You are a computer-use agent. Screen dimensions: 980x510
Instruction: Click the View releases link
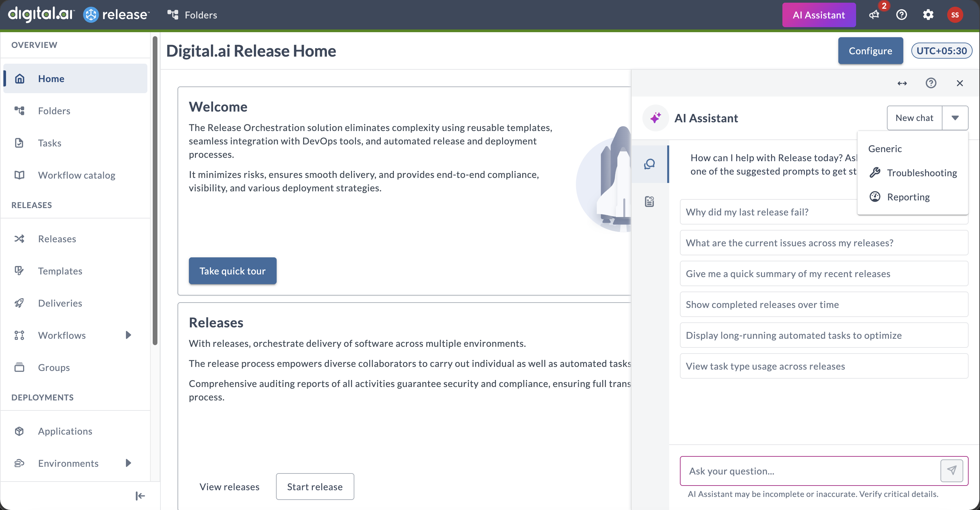[x=229, y=487]
